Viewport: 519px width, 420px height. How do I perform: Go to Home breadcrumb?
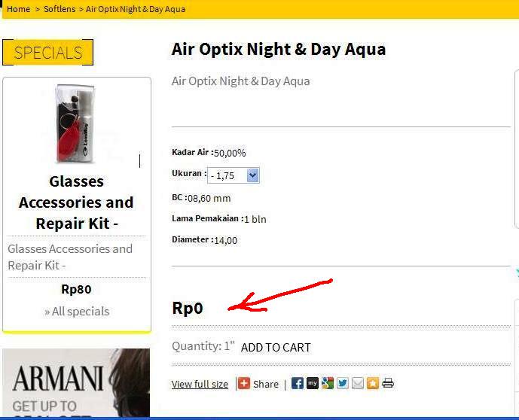19,9
